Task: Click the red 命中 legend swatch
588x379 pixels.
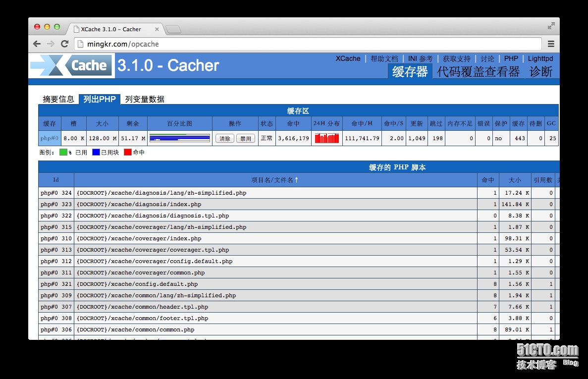Action: point(127,152)
